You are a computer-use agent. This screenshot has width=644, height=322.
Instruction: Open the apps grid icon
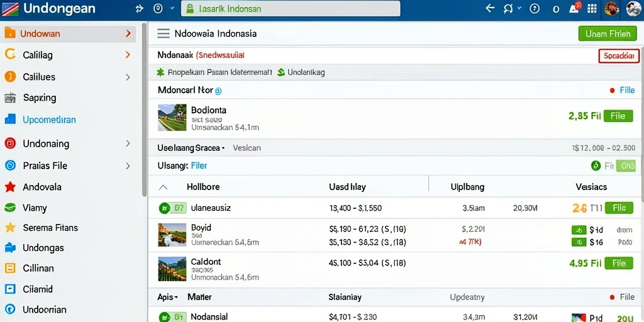click(592, 9)
